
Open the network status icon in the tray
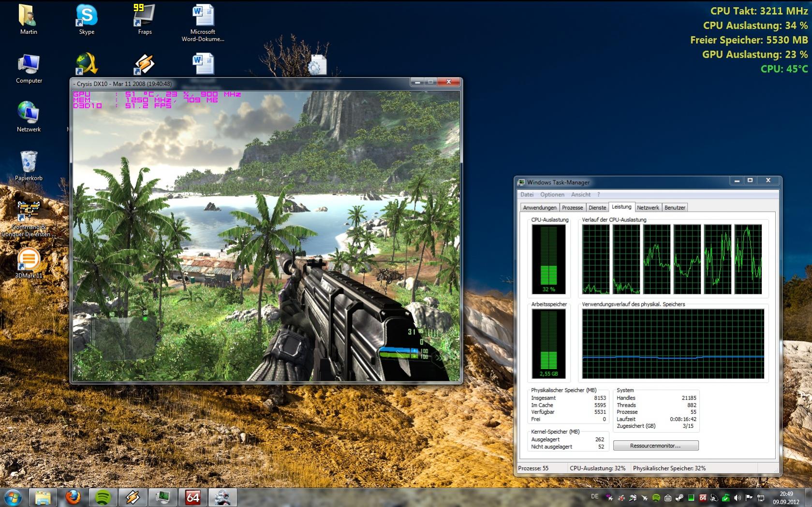761,497
